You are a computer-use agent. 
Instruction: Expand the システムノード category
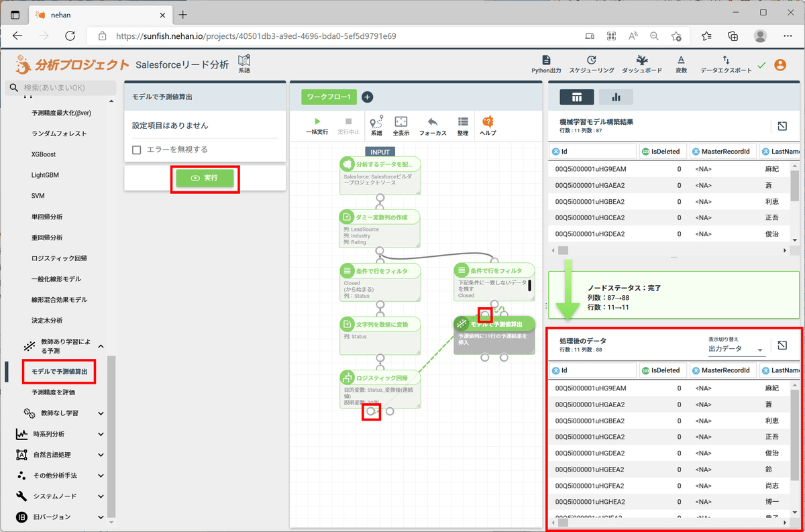point(101,496)
